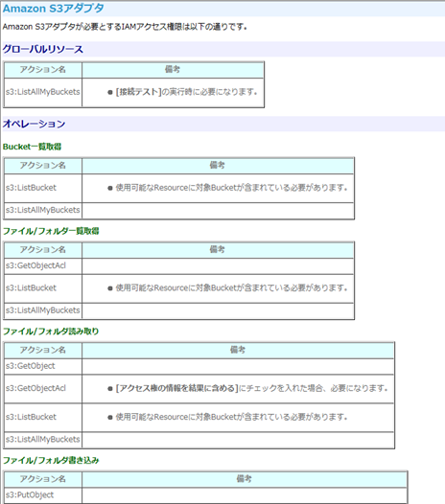This screenshot has width=445, height=504.
Task: Click the オペレーション section heading
Action: pyautogui.click(x=35, y=124)
